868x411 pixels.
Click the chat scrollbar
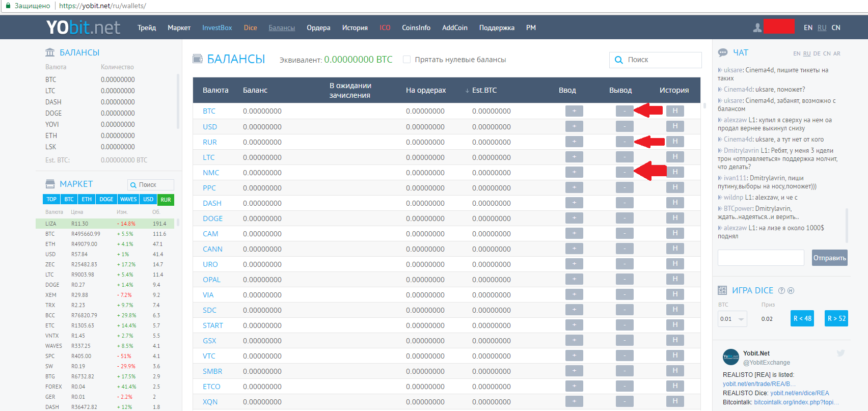(x=847, y=225)
